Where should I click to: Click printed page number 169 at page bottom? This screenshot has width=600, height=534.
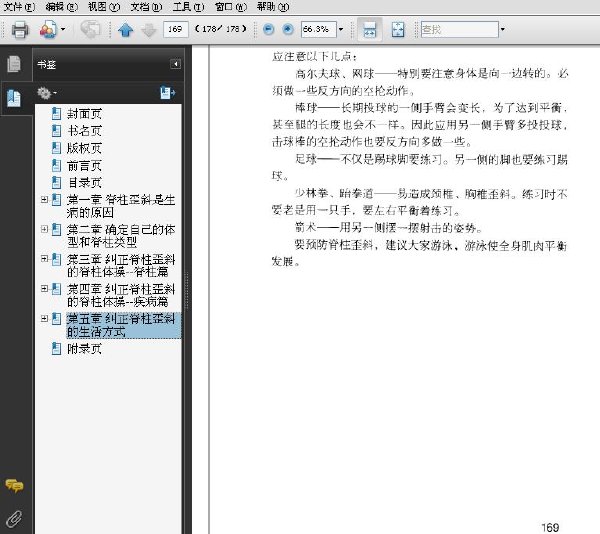pos(550,527)
